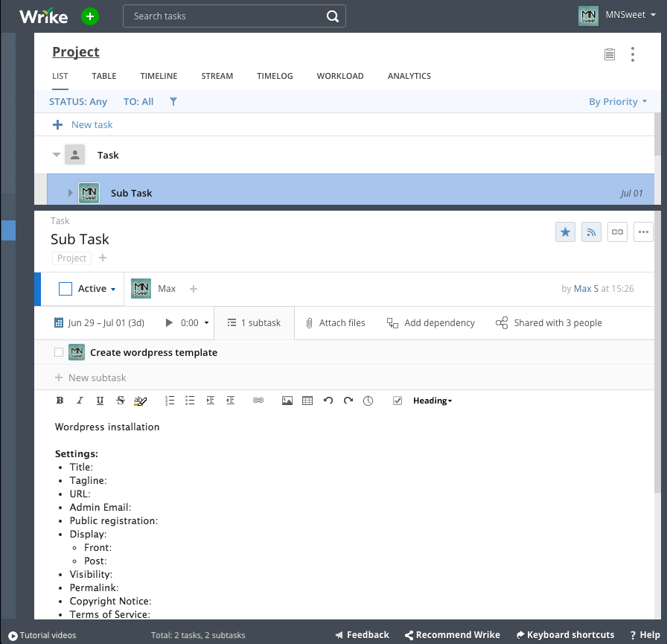Click the green add new item plus button
Image resolution: width=667 pixels, height=644 pixels.
tap(90, 16)
